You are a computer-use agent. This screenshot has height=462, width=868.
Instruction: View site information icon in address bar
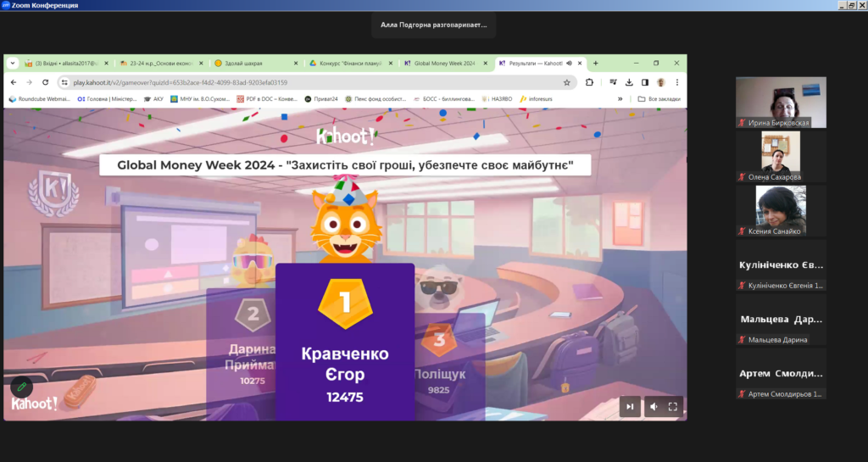click(64, 82)
